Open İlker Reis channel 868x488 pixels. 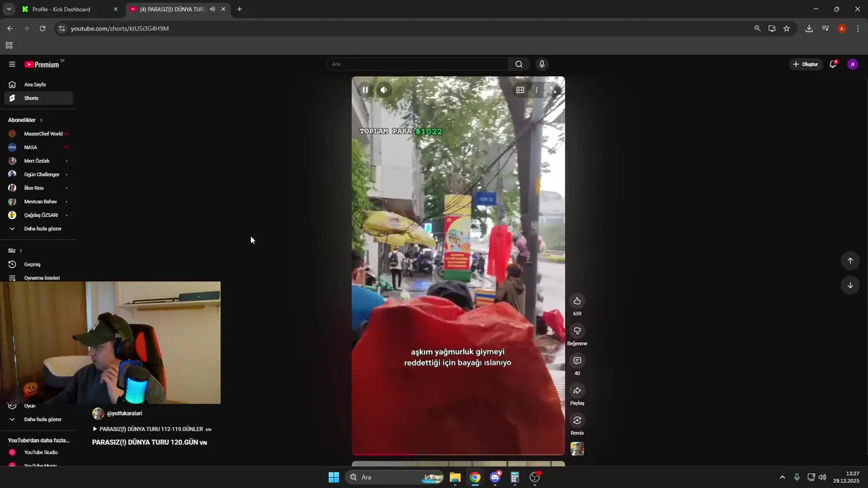pyautogui.click(x=38, y=188)
